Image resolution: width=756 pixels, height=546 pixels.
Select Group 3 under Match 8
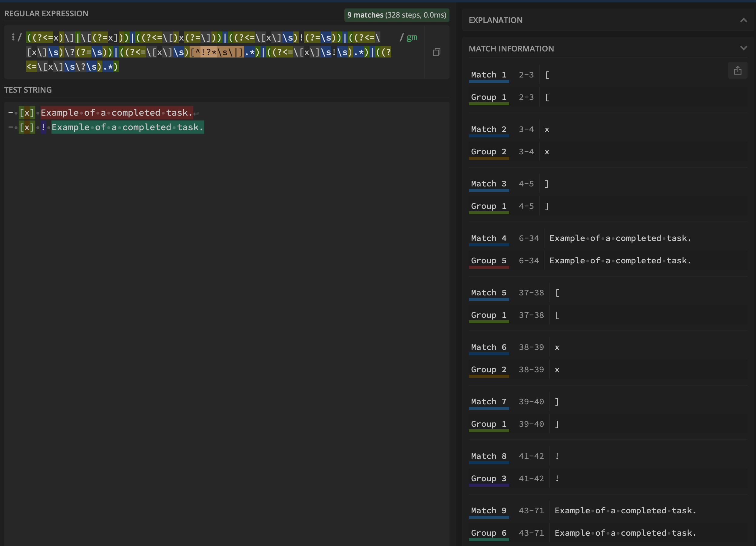tap(489, 479)
